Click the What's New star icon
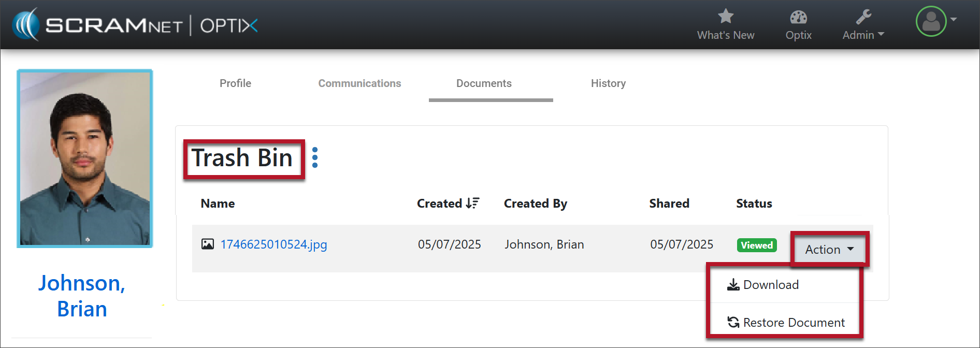980x348 pixels. coord(725,17)
